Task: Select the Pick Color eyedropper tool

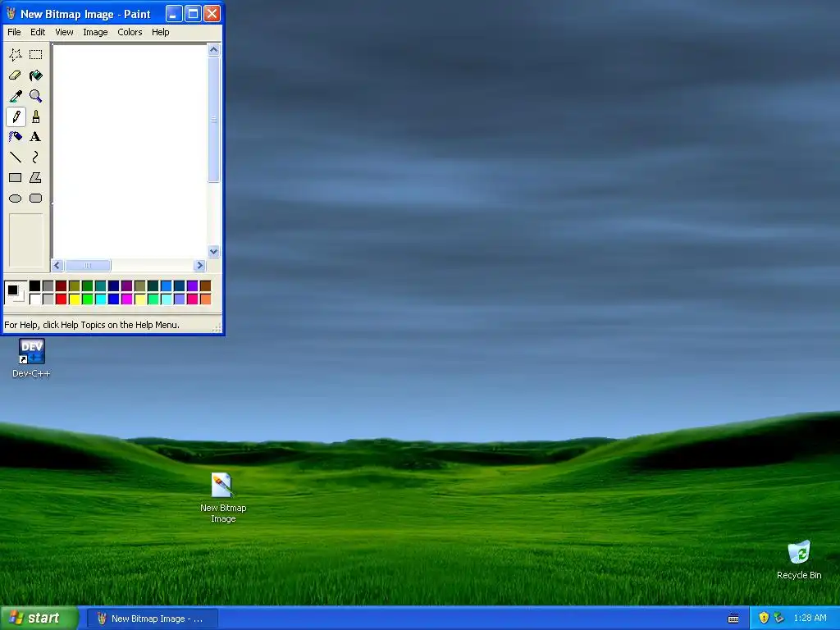Action: click(16, 96)
